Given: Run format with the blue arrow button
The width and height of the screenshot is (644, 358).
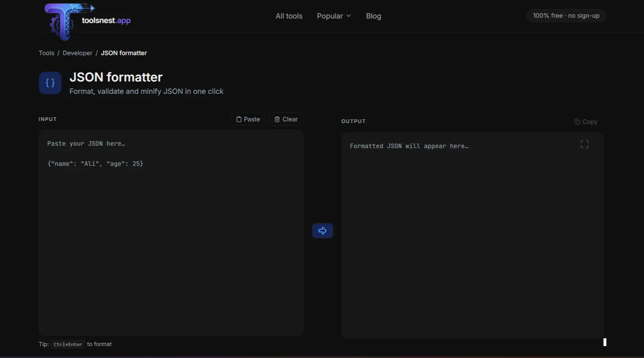Looking at the screenshot, I should pos(322,231).
